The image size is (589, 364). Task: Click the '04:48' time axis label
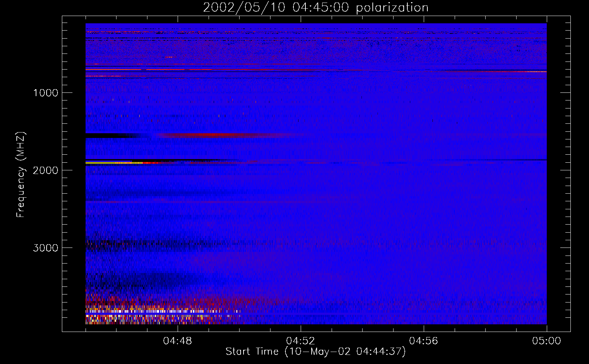[178, 341]
